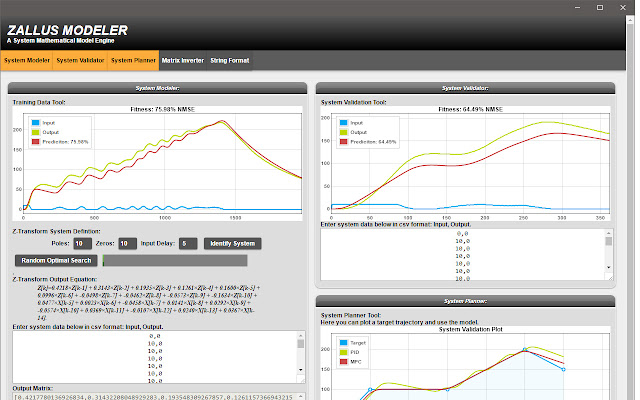Viewport: 640px width, 400px height.
Task: Toggle Output series in validation chart legend
Action: click(x=353, y=132)
